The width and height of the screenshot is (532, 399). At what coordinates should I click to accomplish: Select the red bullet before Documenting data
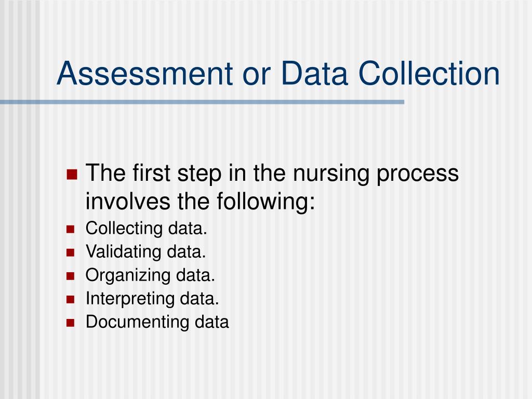[70, 323]
